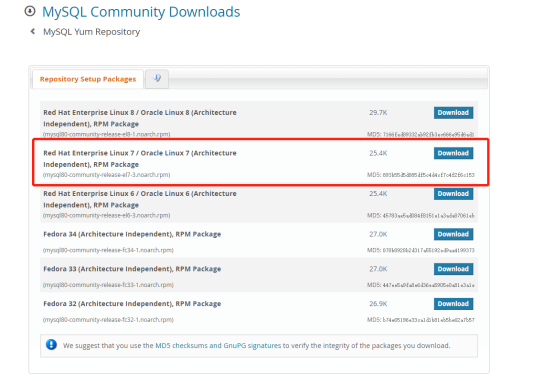
Task: Download Fedora 34 RPM package
Action: [453, 234]
